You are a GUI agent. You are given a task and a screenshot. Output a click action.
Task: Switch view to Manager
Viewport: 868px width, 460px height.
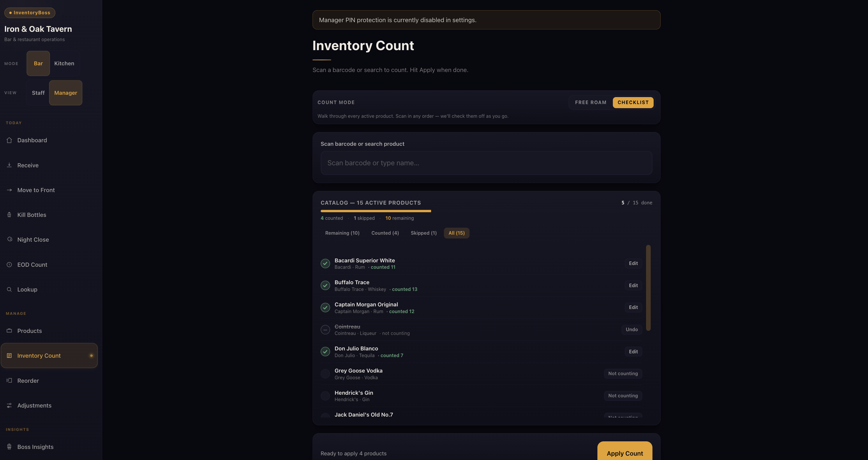66,93
